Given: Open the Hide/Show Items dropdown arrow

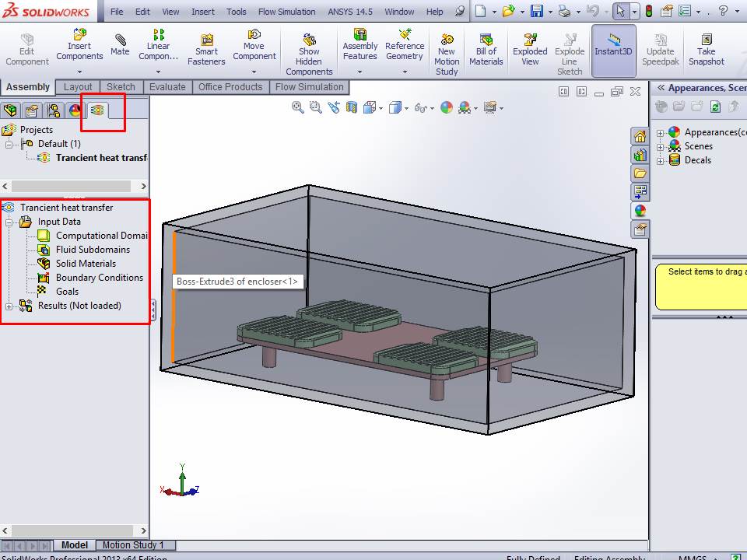Looking at the screenshot, I should [x=433, y=108].
